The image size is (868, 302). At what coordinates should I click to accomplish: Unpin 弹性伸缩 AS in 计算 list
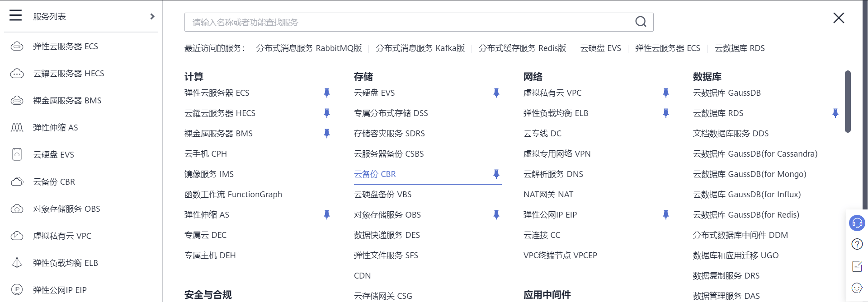pyautogui.click(x=327, y=214)
